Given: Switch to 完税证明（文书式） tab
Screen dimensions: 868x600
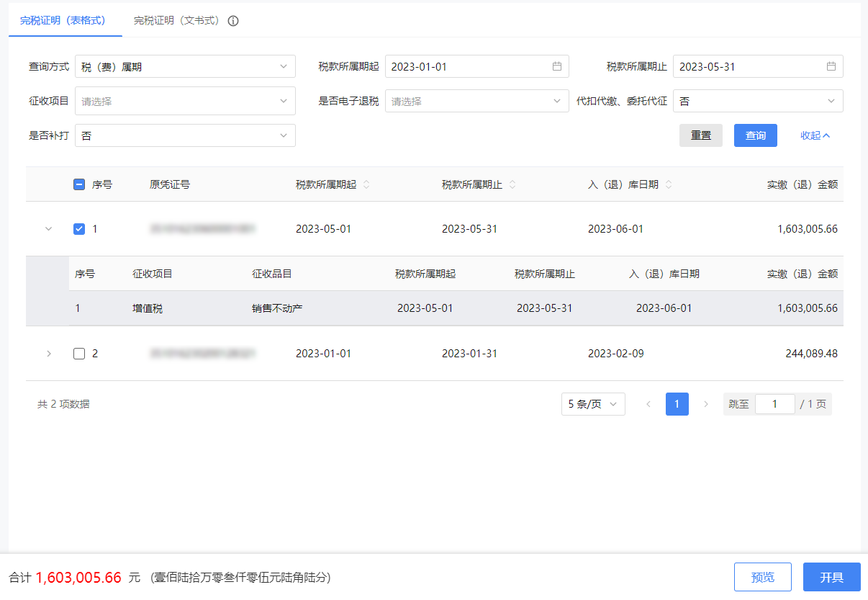Looking at the screenshot, I should pos(177,21).
